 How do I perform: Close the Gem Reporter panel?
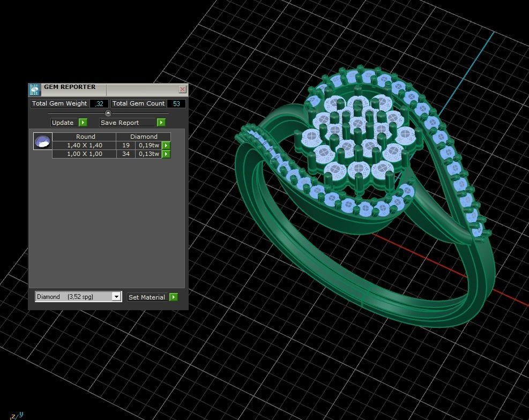click(183, 89)
